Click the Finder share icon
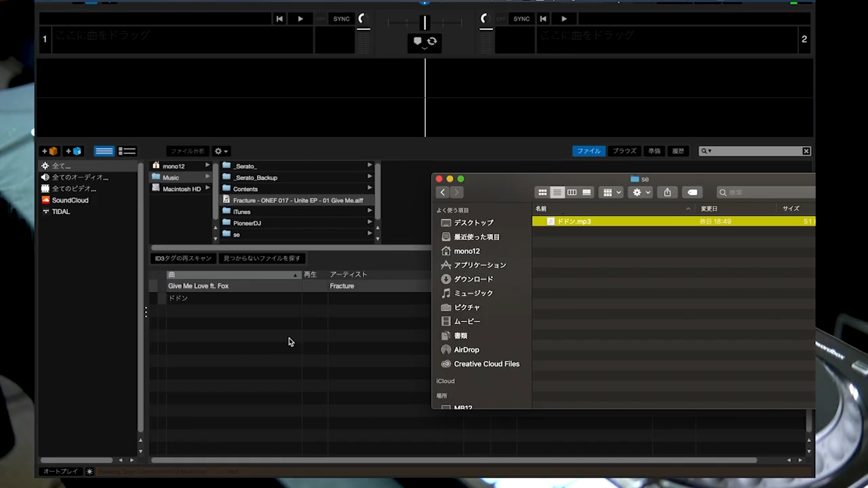This screenshot has height=488, width=868. 667,192
